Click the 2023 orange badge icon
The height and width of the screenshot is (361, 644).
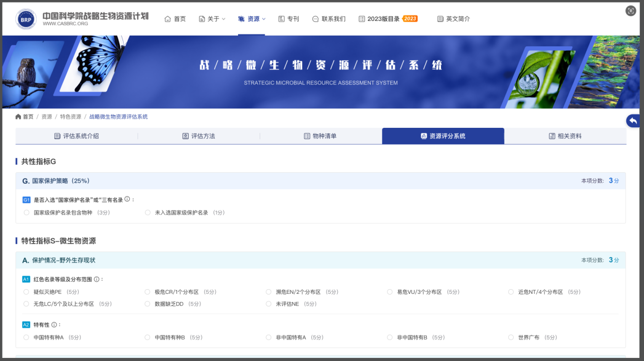[410, 19]
